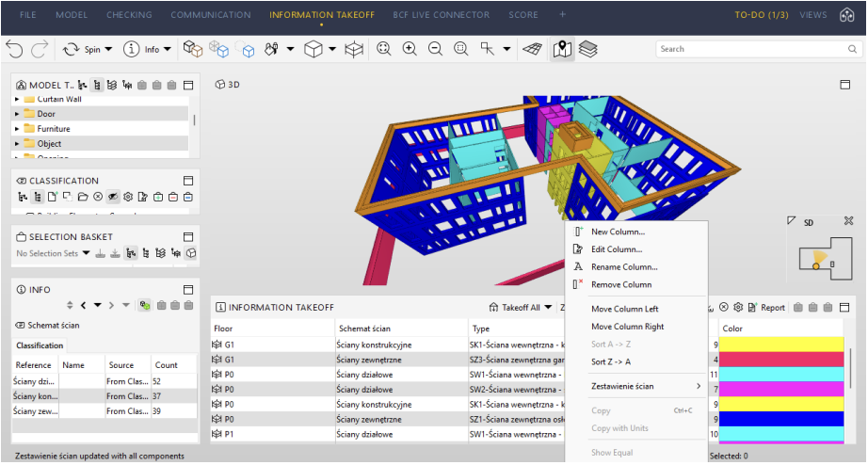Click the blue color swatch in Color column
This screenshot has width=868, height=465.
pyautogui.click(x=781, y=419)
